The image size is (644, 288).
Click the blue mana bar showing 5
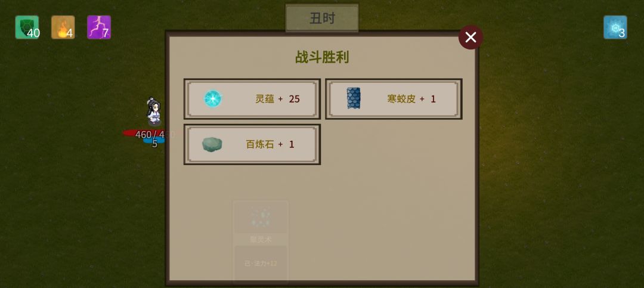154,141
